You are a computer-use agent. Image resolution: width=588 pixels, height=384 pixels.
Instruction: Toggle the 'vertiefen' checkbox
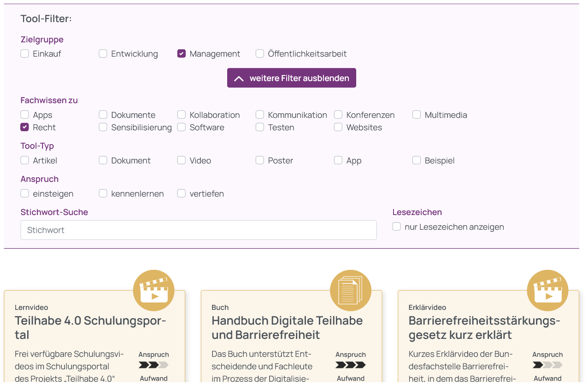point(182,193)
